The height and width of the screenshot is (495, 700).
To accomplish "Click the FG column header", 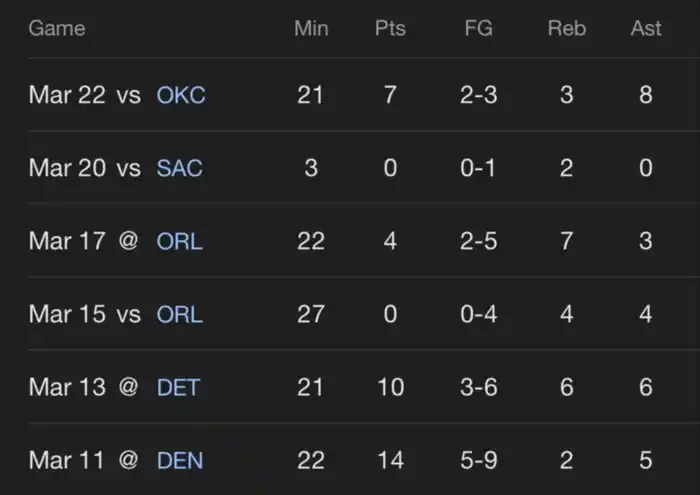I will click(478, 28).
